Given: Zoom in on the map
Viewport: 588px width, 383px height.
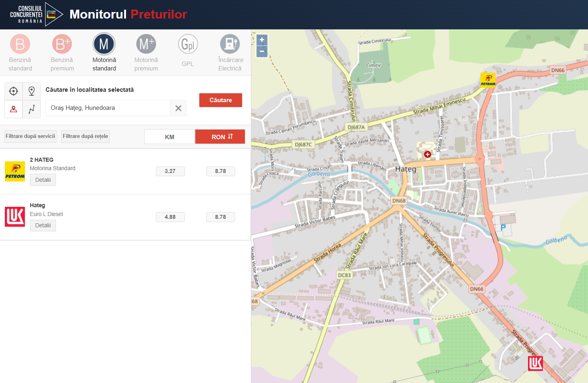Looking at the screenshot, I should 262,40.
